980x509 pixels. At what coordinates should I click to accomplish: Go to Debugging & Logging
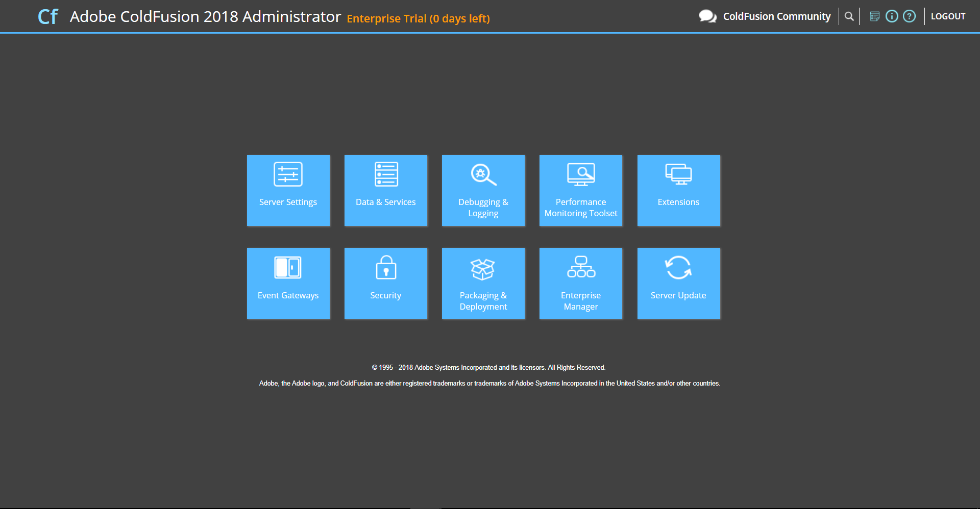483,190
